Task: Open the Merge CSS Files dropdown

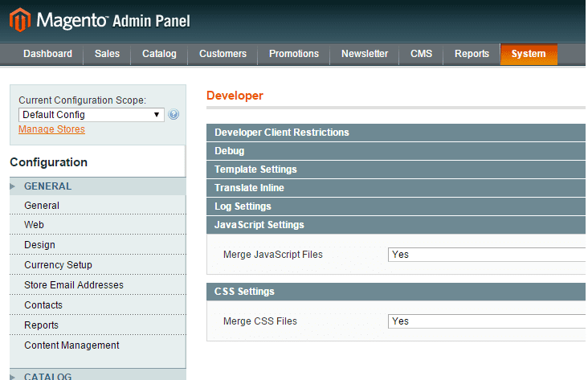Action: tap(487, 321)
